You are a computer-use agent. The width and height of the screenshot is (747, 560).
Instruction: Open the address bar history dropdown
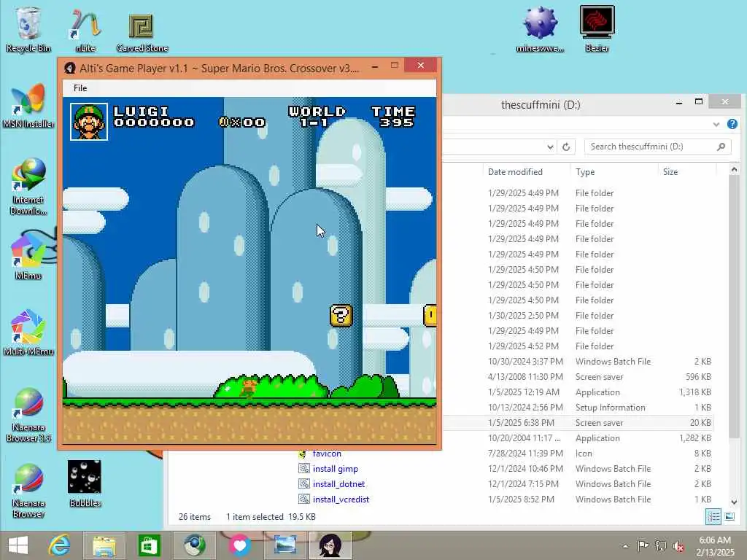[550, 147]
